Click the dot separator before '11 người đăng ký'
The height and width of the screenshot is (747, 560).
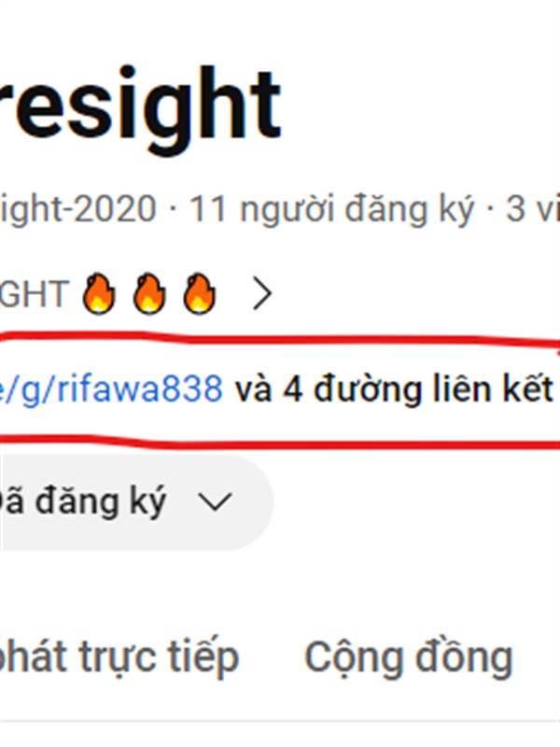[x=174, y=209]
